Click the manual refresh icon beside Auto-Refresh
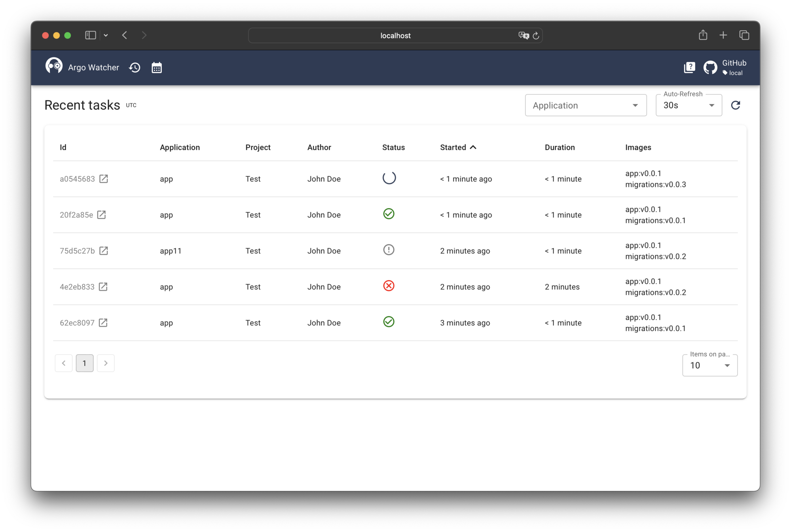The image size is (791, 532). click(x=736, y=105)
